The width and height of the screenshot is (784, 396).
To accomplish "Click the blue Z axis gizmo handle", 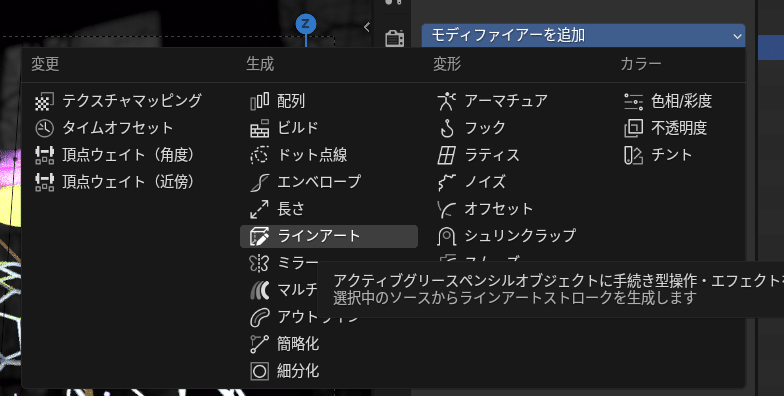I will (306, 24).
